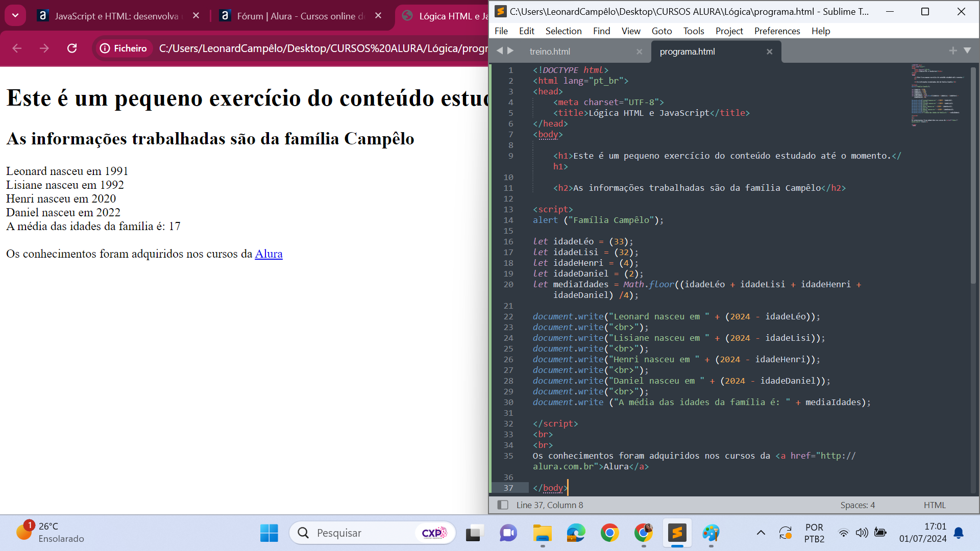This screenshot has width=980, height=551.
Task: Open the Wi-Fi network tray icon
Action: pos(843,533)
